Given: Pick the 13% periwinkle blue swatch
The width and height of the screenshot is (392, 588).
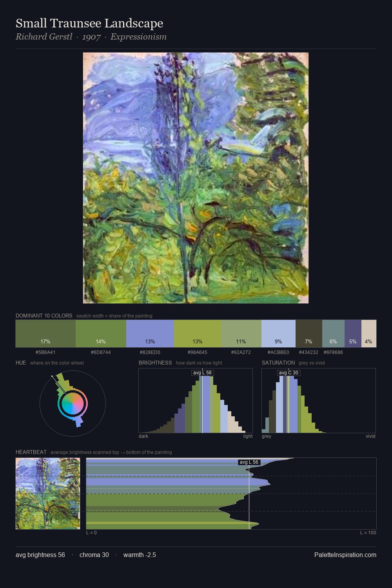Looking at the screenshot, I should click(150, 334).
